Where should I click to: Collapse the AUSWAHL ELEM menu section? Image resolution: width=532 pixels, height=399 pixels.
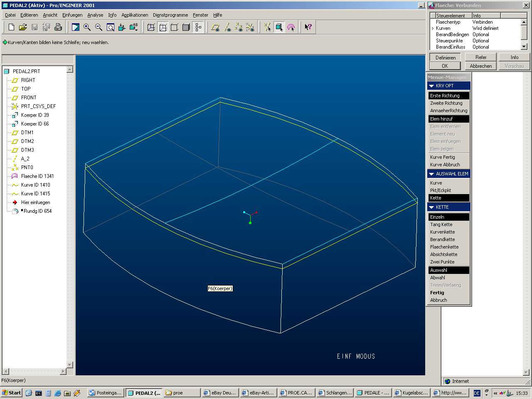pos(431,174)
